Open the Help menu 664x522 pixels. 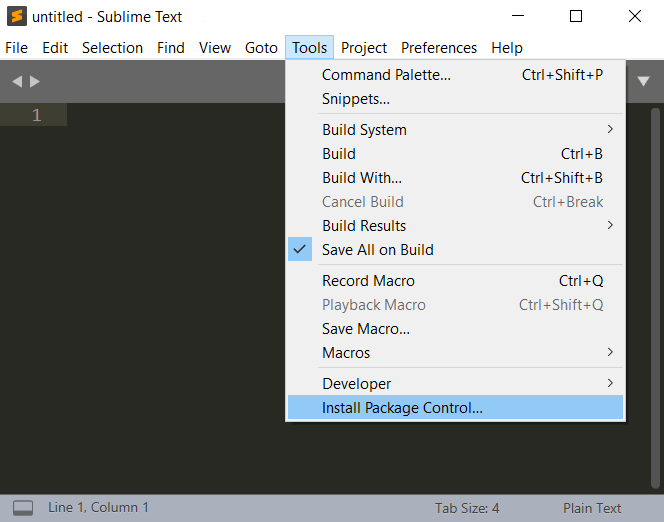(507, 48)
